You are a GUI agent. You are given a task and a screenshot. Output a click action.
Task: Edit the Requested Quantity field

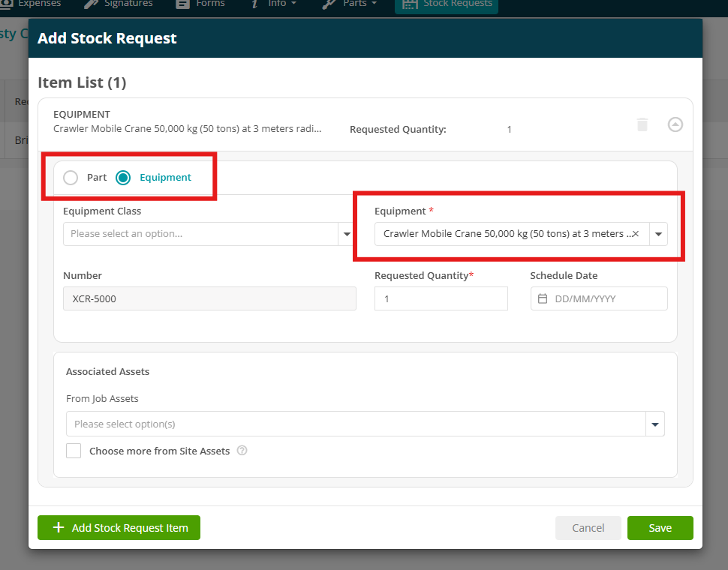click(441, 298)
